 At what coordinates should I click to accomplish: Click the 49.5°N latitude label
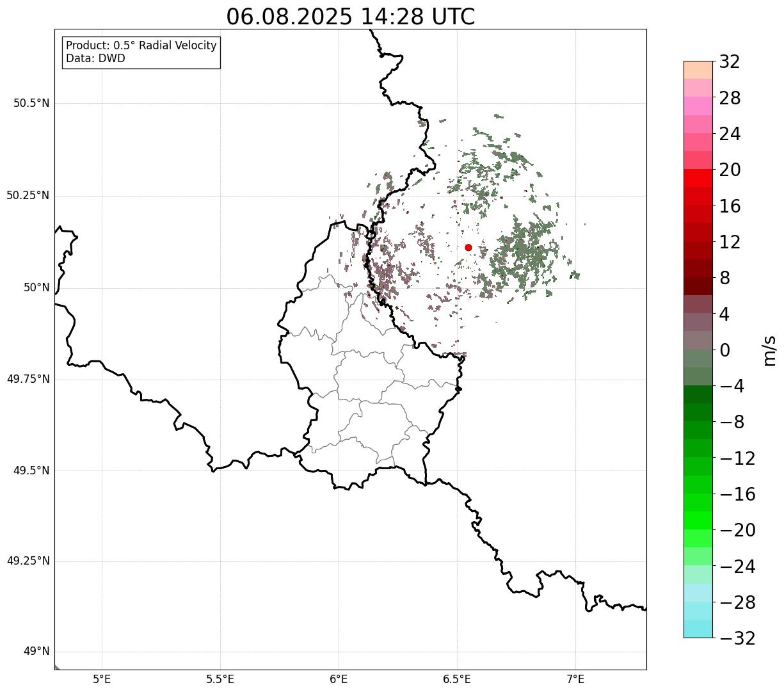(x=31, y=471)
